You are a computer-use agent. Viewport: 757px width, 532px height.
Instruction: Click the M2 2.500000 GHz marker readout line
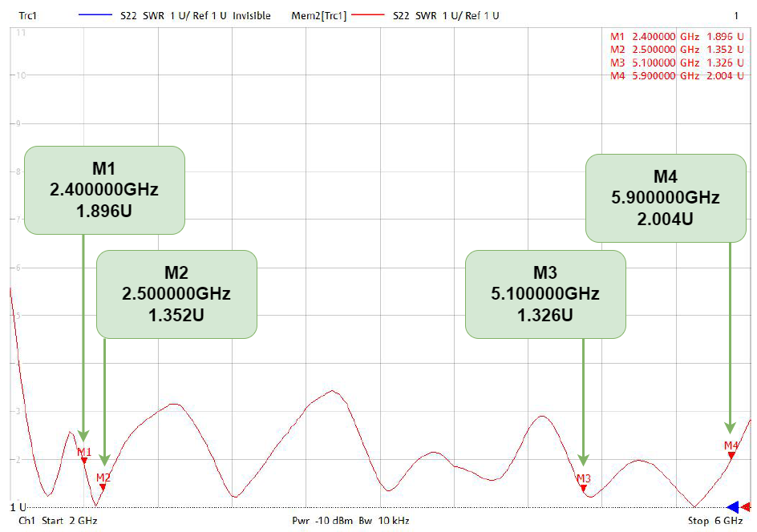pos(678,49)
